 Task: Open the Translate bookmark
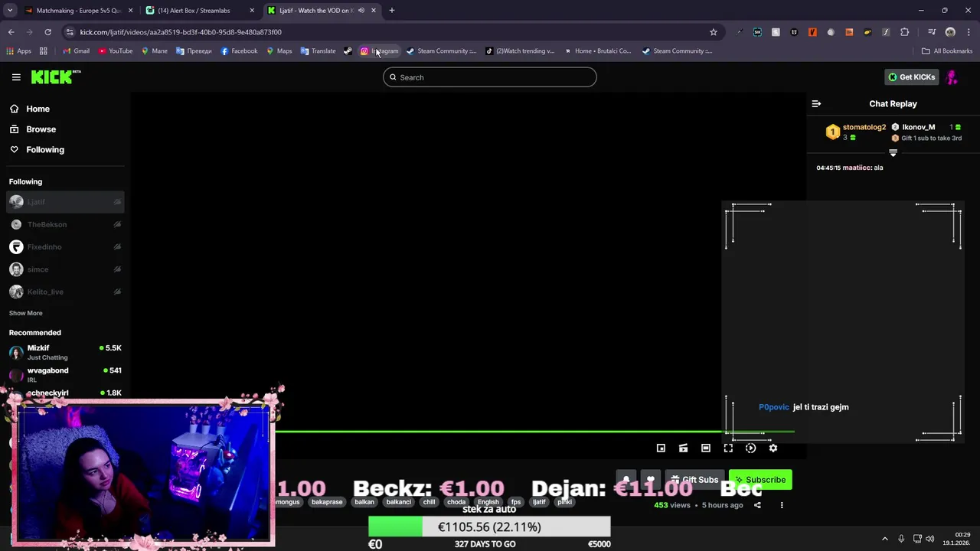(318, 51)
